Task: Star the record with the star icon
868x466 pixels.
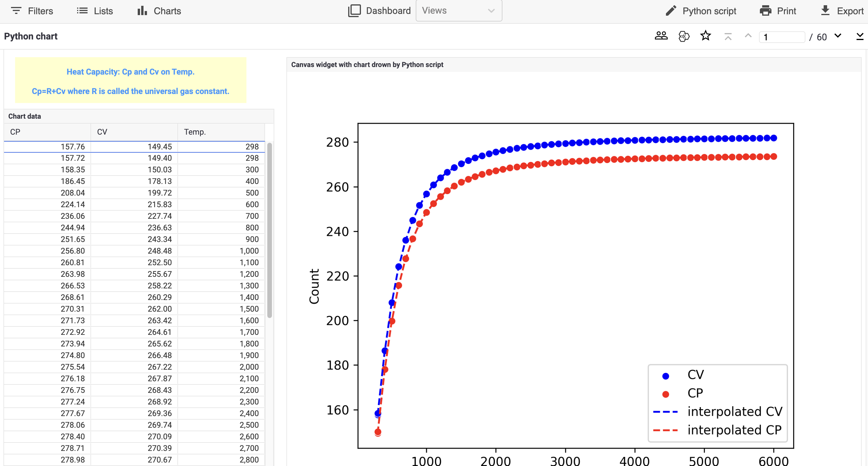Action: tap(705, 36)
